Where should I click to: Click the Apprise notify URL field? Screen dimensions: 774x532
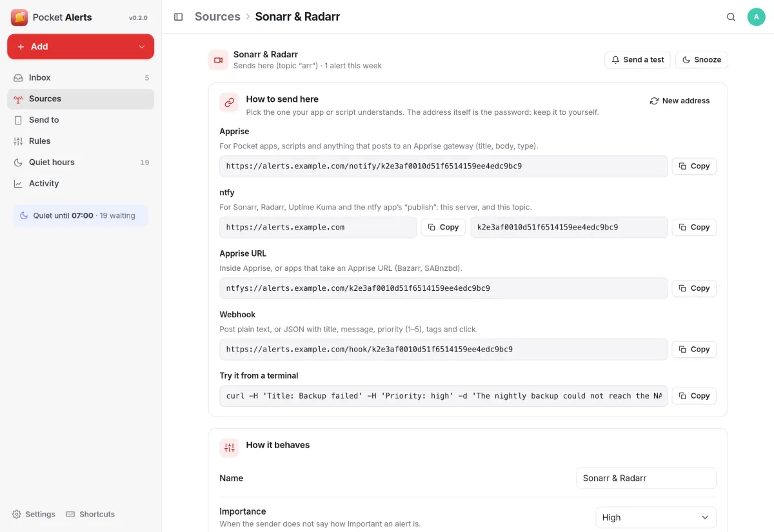[444, 166]
